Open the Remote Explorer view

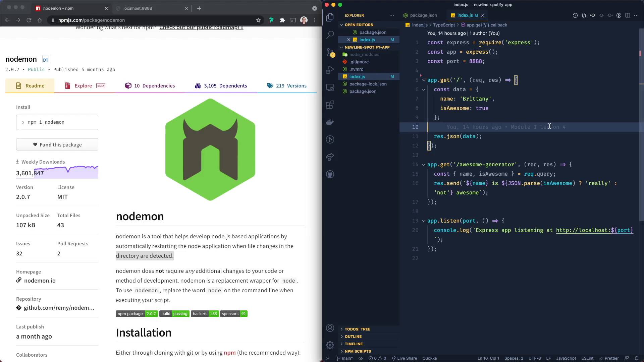coord(330,87)
